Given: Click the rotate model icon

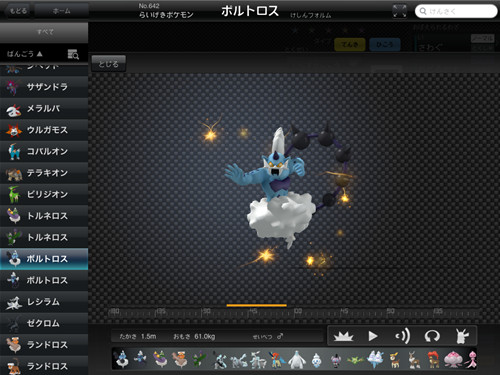Looking at the screenshot, I should [432, 336].
